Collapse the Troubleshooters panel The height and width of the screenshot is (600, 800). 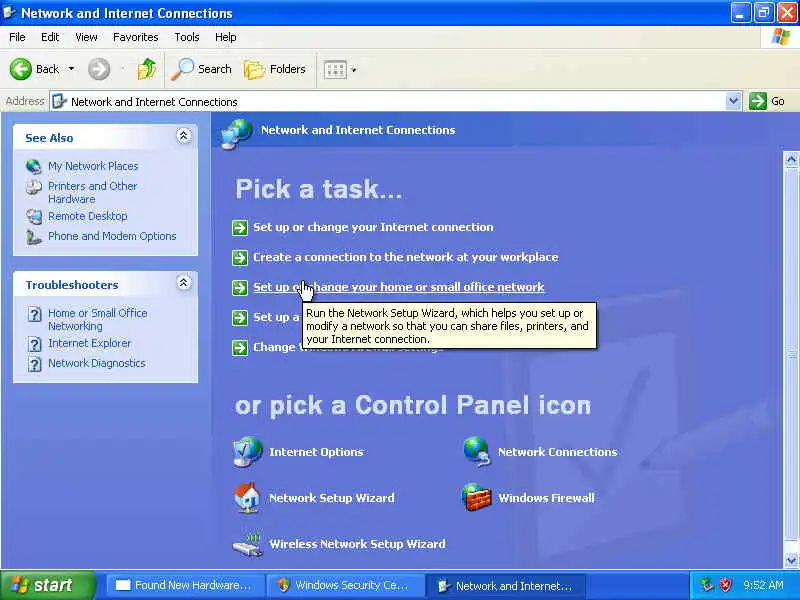click(x=184, y=283)
